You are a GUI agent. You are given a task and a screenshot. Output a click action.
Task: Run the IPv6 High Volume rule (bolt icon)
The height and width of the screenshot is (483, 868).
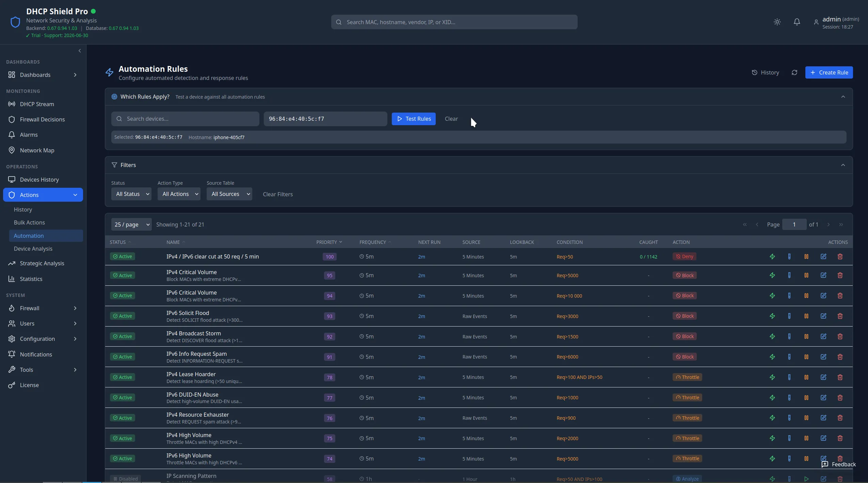[772, 459]
